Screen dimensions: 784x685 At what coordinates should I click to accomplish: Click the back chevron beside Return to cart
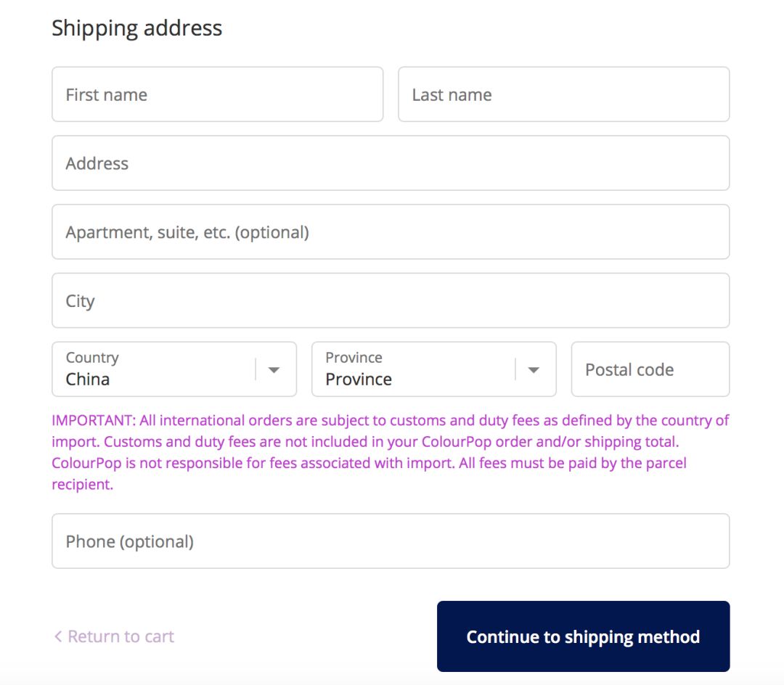tap(57, 636)
